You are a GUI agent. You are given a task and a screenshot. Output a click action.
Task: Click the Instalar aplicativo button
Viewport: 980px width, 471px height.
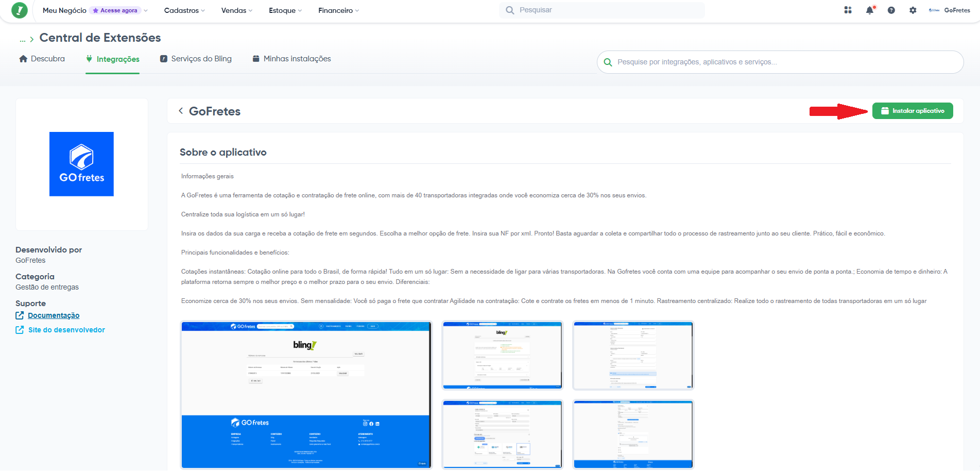[x=913, y=111]
